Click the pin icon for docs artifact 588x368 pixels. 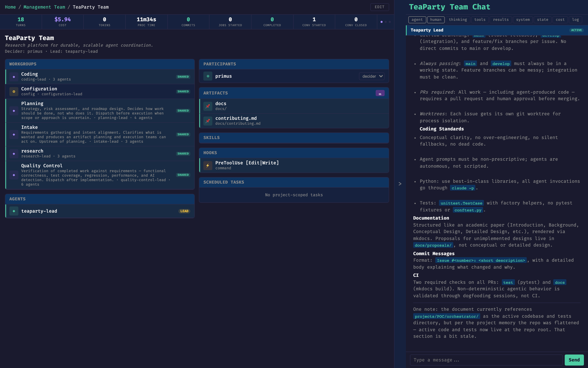point(208,106)
